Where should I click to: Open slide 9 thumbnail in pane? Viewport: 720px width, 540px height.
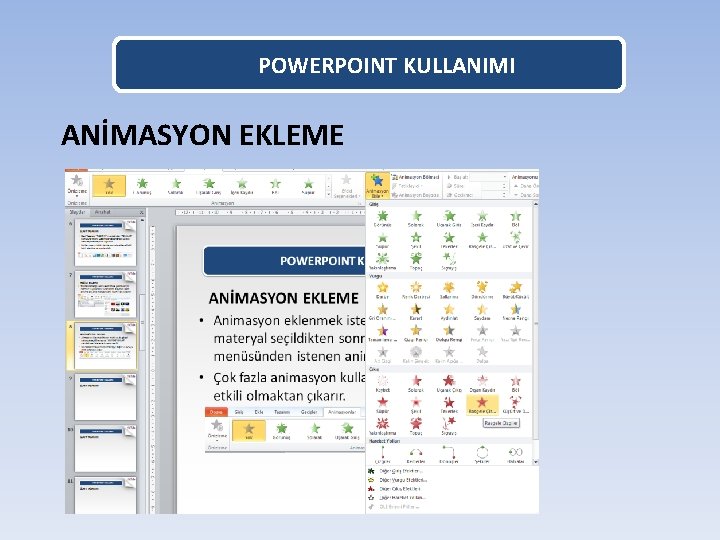106,397
